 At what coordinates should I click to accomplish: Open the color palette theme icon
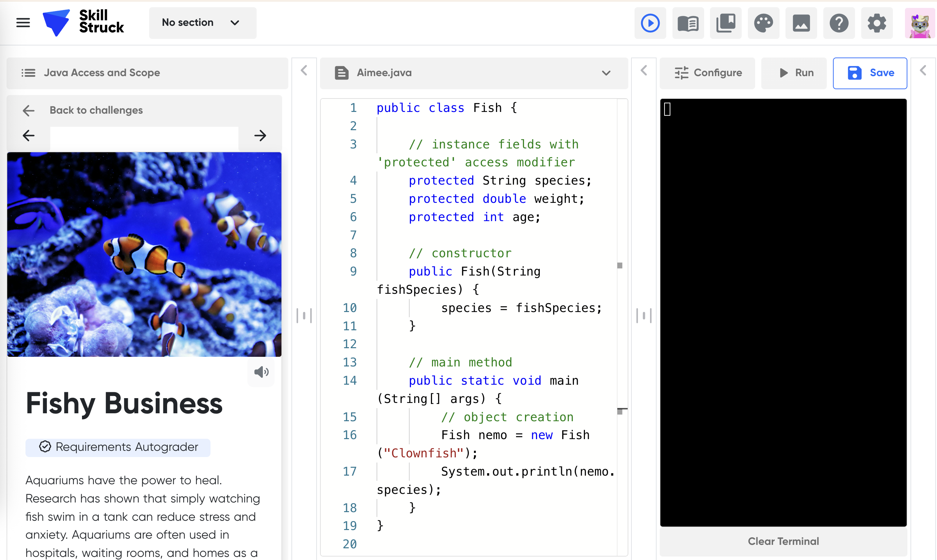point(763,23)
